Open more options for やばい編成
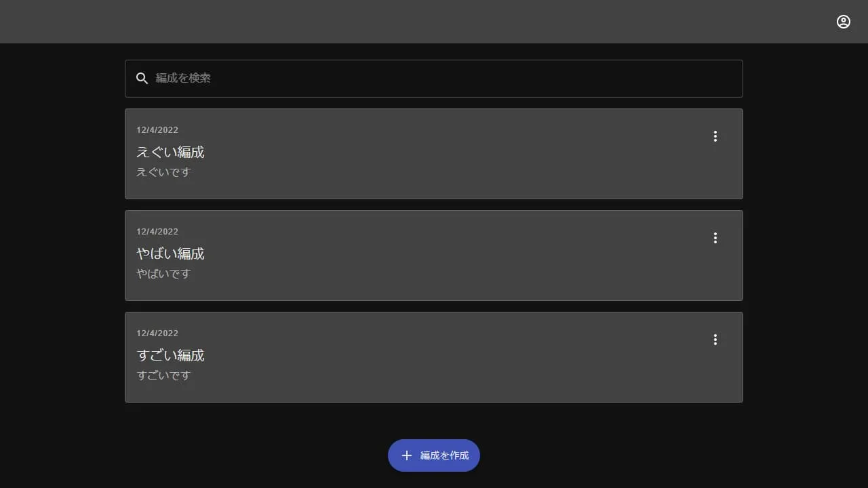Viewport: 868px width, 488px height. 715,238
